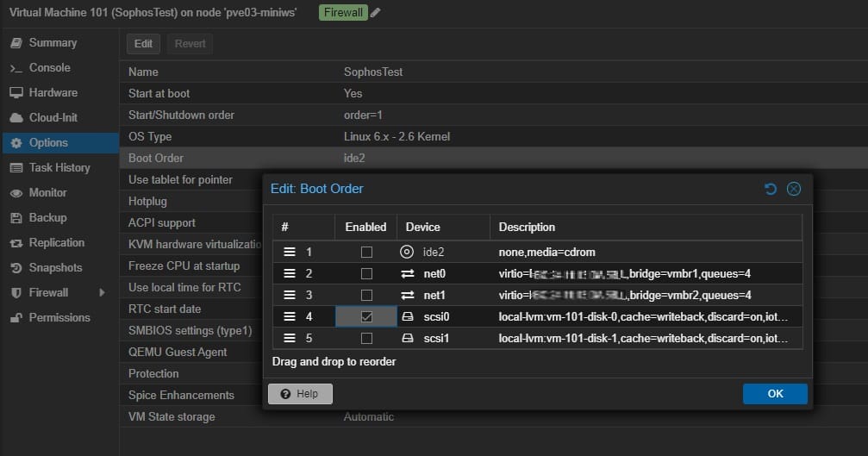Click the network arrows icon for net1

[408, 295]
